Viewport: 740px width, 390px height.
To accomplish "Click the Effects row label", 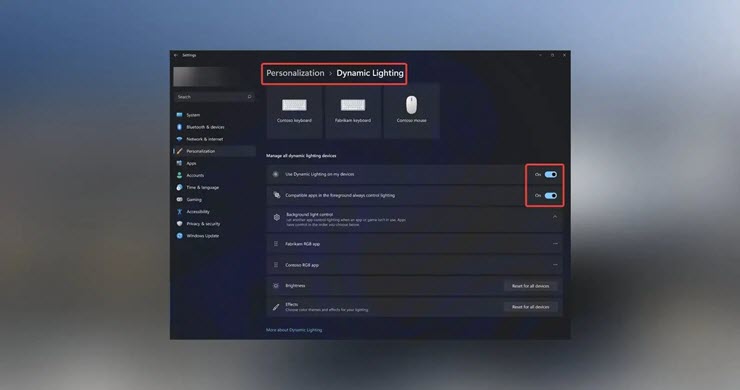I will (x=292, y=305).
